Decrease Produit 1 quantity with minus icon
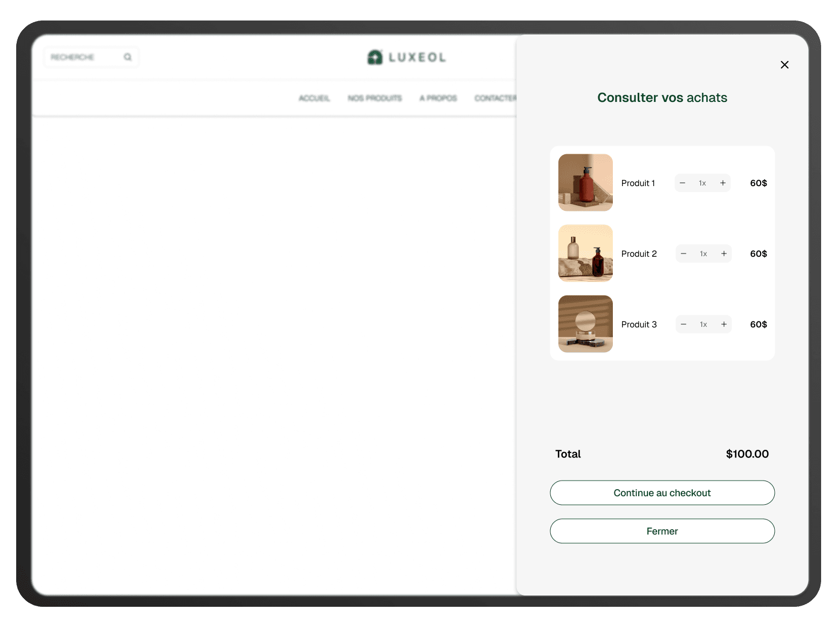Image resolution: width=840 pixels, height=630 pixels. 682,183
